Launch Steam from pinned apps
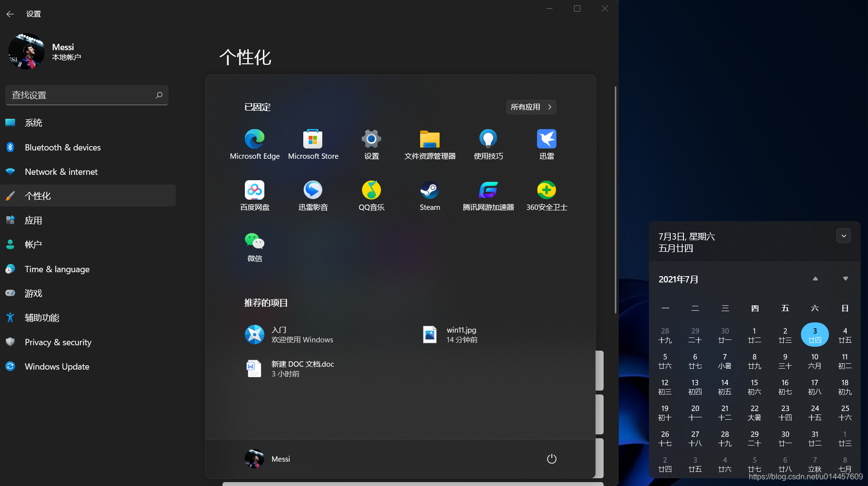Image resolution: width=868 pixels, height=486 pixels. 430,195
